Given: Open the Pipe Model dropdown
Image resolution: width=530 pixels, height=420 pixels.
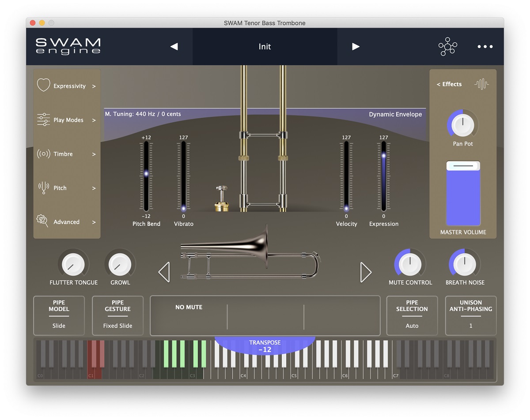Looking at the screenshot, I should click(x=59, y=315).
